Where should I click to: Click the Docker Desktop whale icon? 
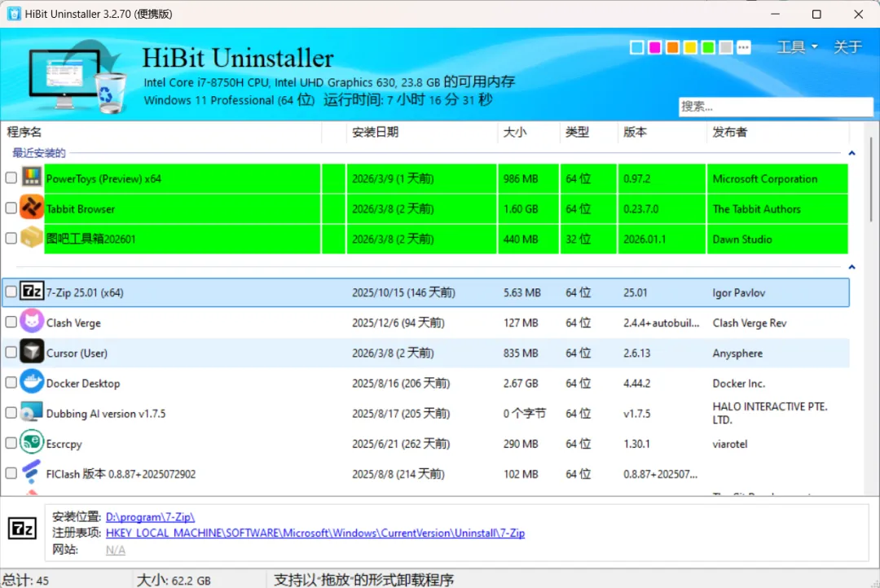point(32,382)
